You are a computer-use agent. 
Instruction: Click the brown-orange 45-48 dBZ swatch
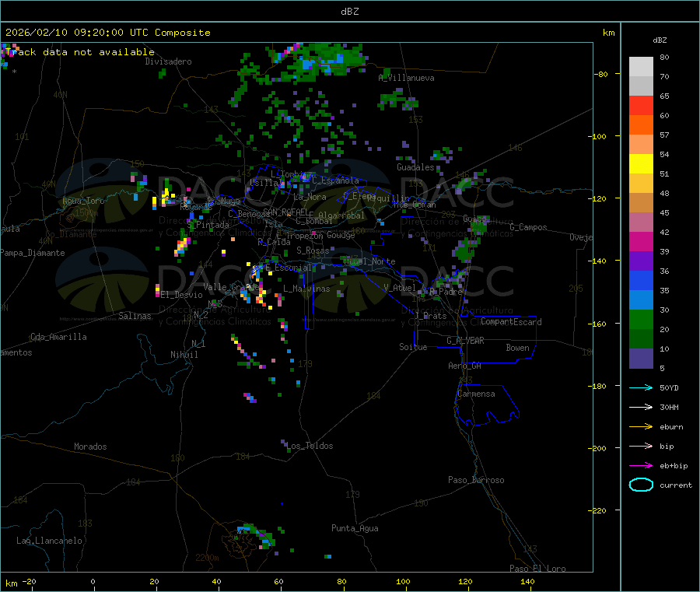pos(641,203)
